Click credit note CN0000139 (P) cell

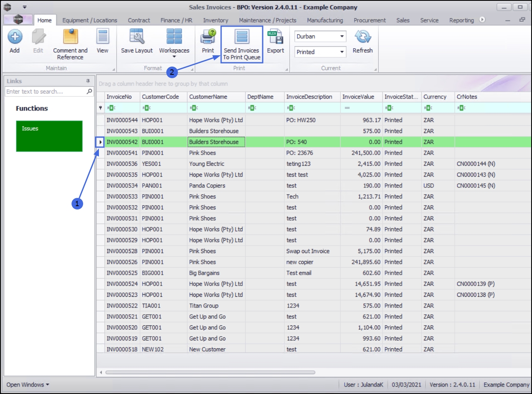pos(493,284)
